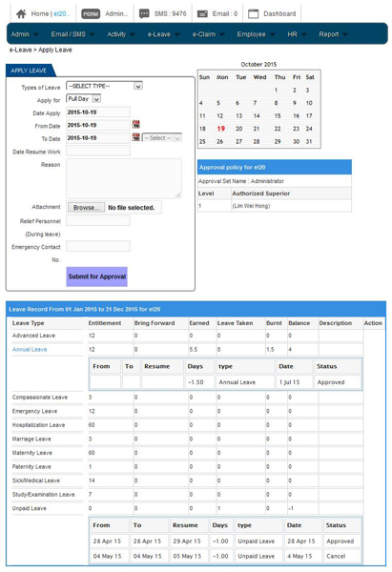Click the Approved status for 28 Apr 15 record

340,541
